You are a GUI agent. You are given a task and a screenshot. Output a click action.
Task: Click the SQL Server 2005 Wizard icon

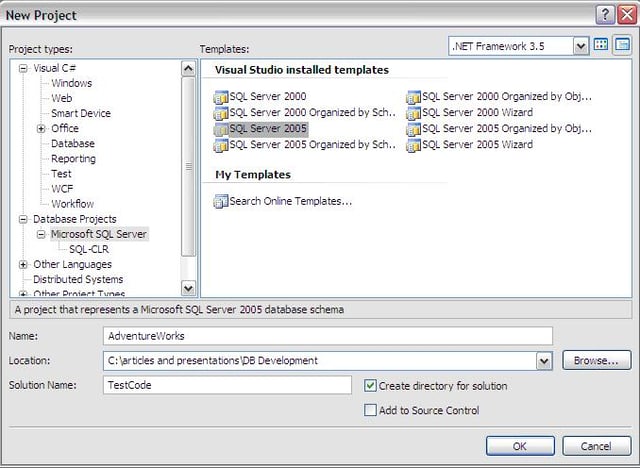point(413,145)
